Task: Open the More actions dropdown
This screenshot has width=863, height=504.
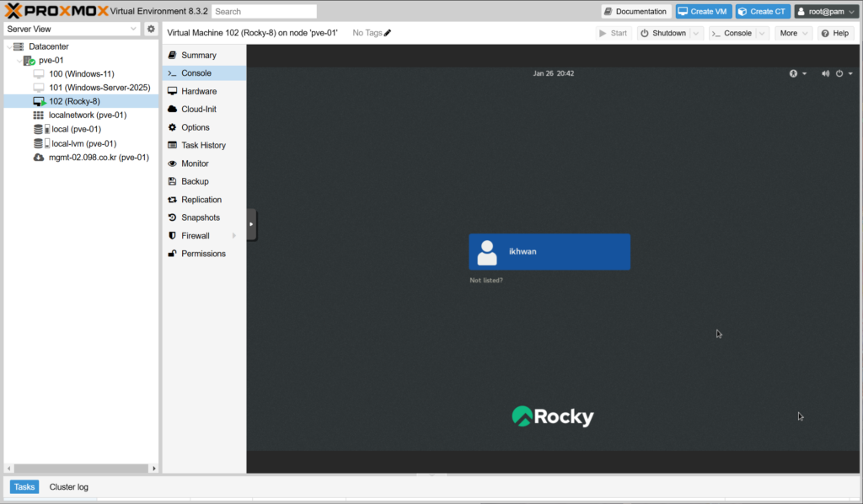Action: [x=793, y=33]
